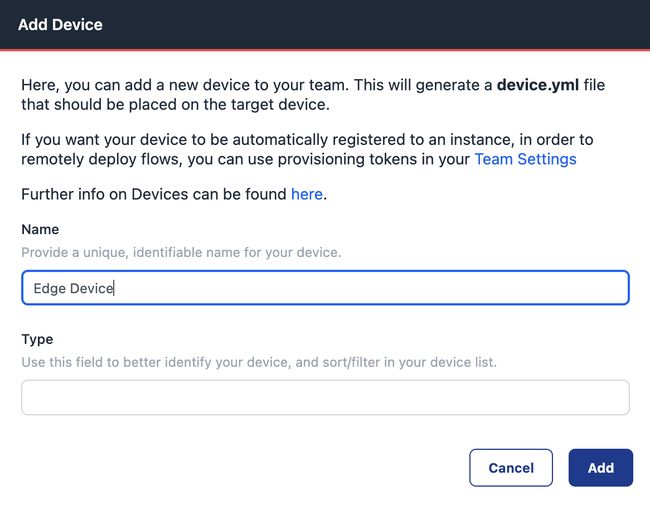The height and width of the screenshot is (505, 650).
Task: Place cursor after 'Edge Device' text
Action: 116,288
